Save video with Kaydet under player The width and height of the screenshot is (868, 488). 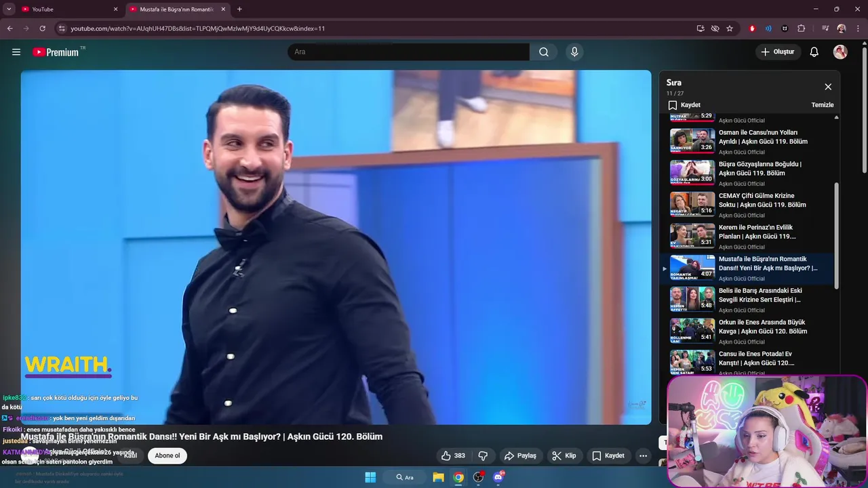click(608, 455)
